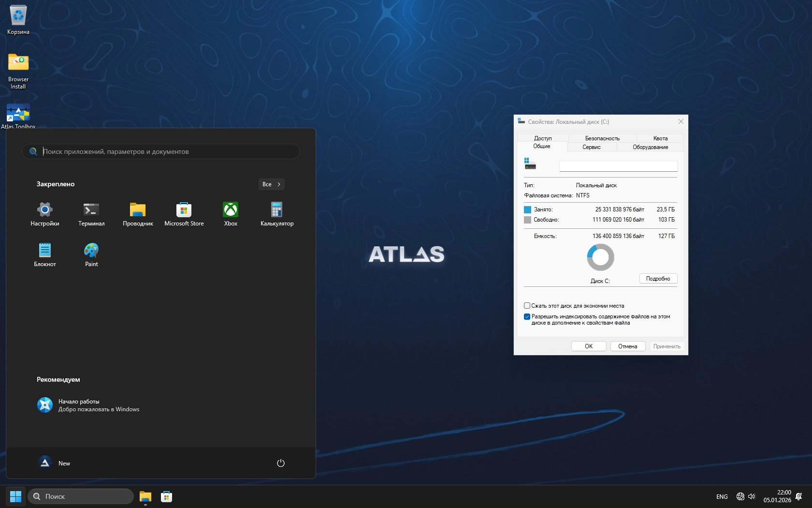The width and height of the screenshot is (812, 508).
Task: Open the Сервис tab
Action: tap(591, 147)
